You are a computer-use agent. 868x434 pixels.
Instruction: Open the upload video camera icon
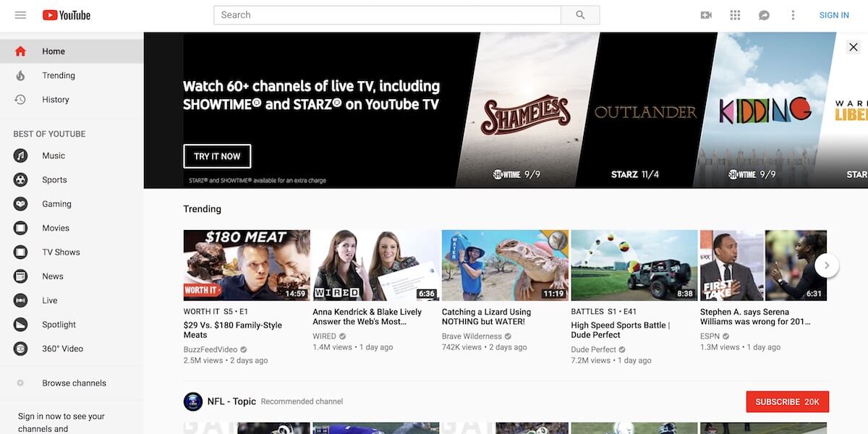pos(706,15)
